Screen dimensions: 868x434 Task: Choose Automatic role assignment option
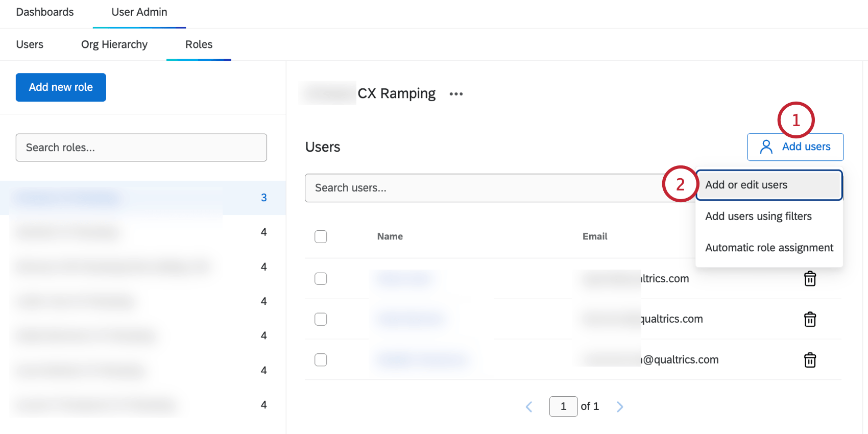[769, 248]
